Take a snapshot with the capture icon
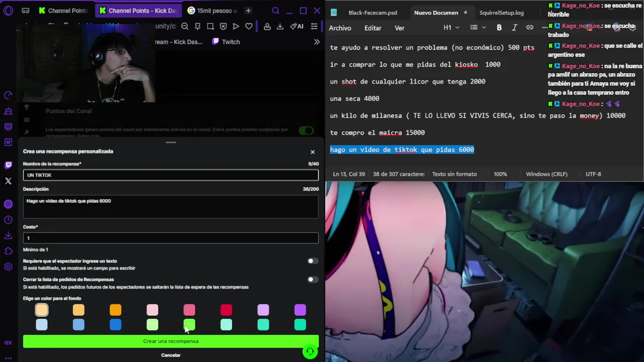This screenshot has height=362, width=644. 210,27
